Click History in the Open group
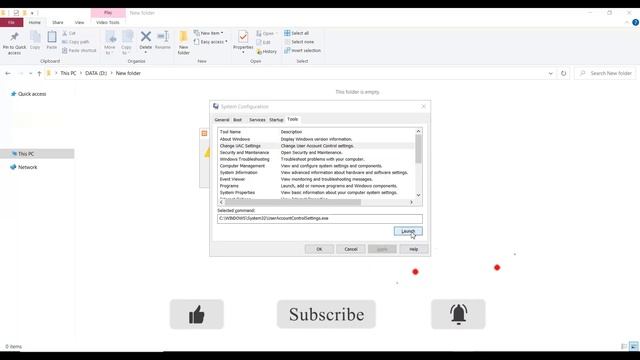640x360 pixels. click(x=267, y=51)
